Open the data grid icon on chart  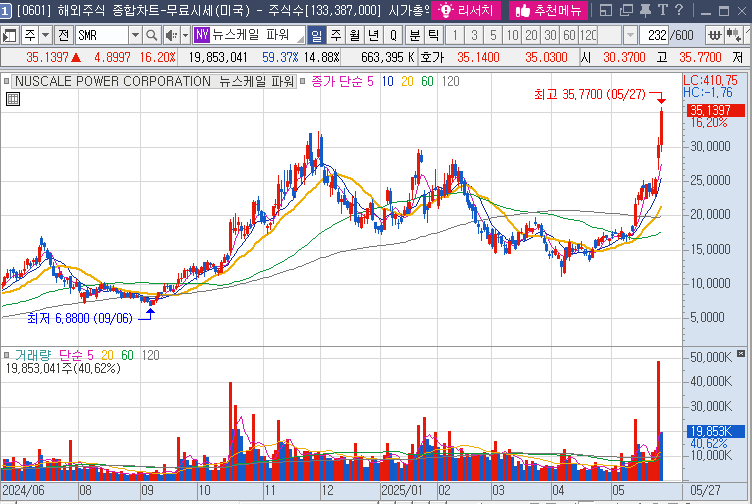tap(13, 99)
